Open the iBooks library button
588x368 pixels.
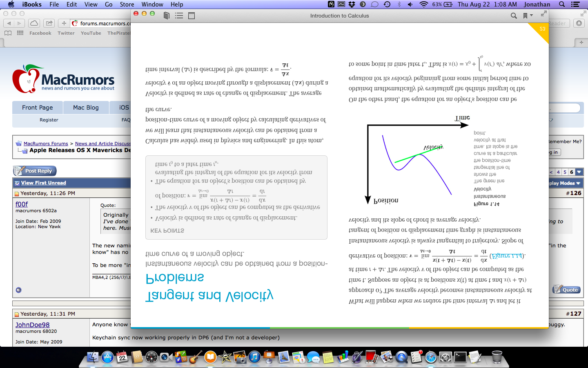click(167, 16)
